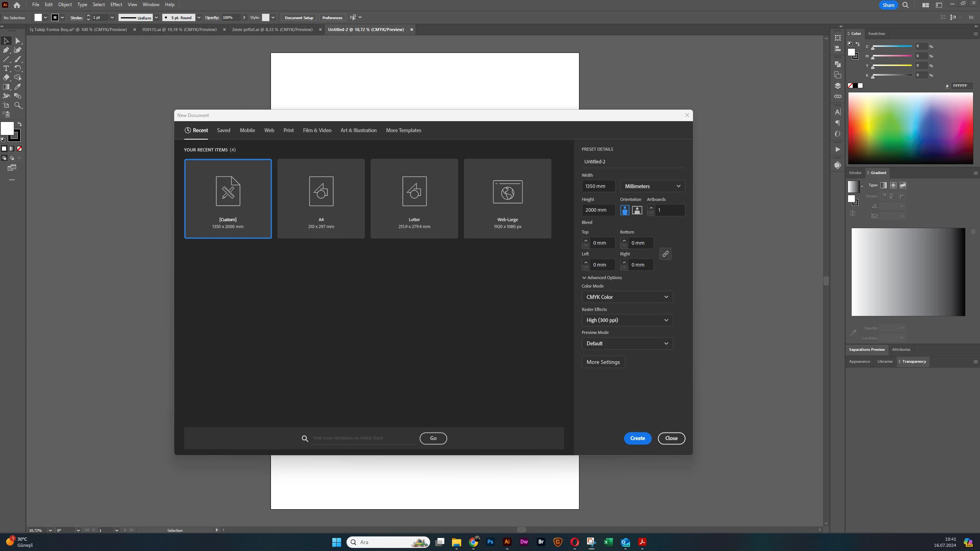
Task: Select the Zoom tool in the toolbar
Action: click(18, 105)
